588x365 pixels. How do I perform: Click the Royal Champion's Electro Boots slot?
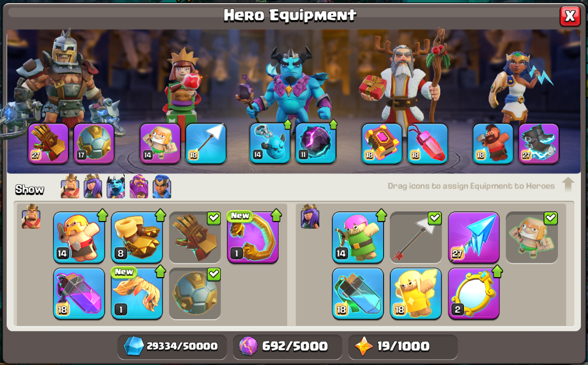pyautogui.click(x=539, y=143)
